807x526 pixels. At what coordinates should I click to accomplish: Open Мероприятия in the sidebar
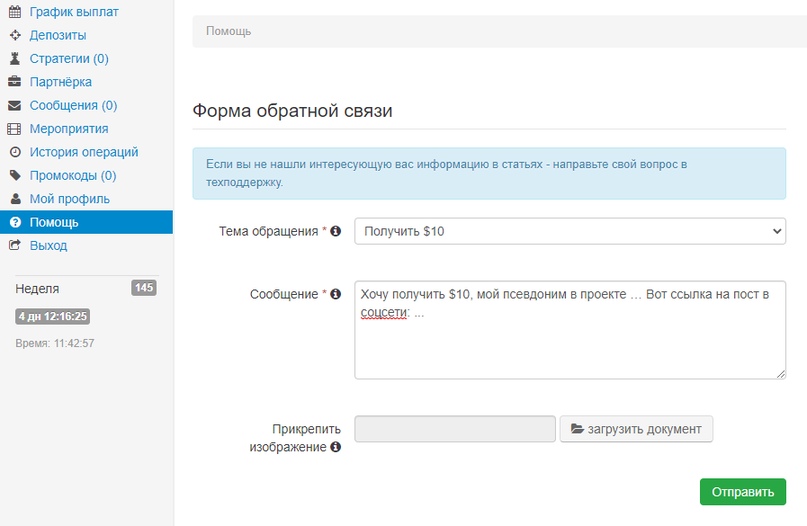(69, 129)
